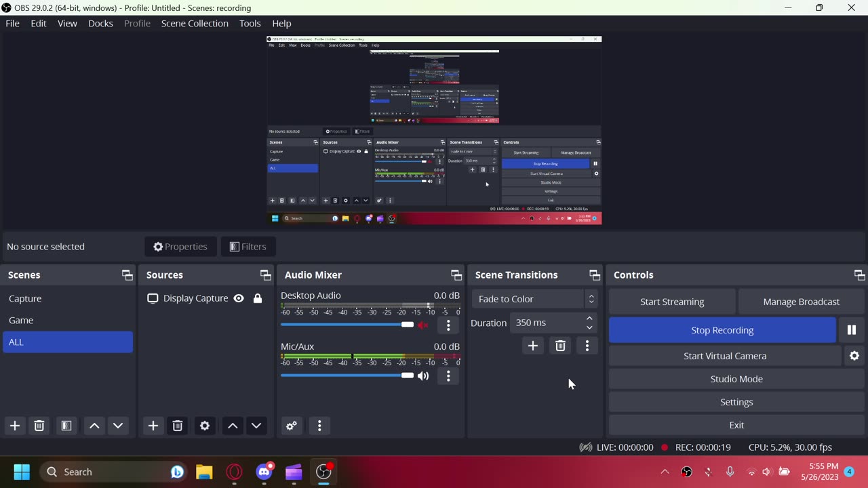Click the recording preview thumbnail
The image size is (868, 488).
pyautogui.click(x=434, y=130)
